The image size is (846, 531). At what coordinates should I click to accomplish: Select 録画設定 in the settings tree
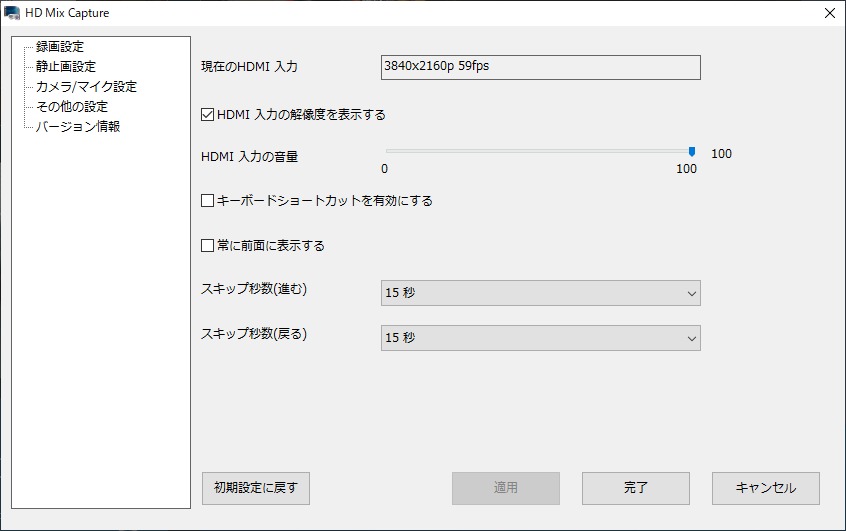tap(60, 47)
